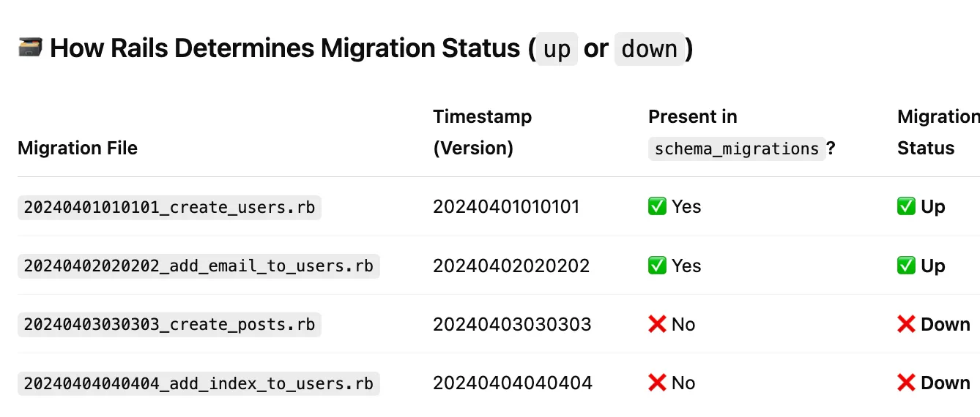Click the Migration Status column header

click(938, 132)
